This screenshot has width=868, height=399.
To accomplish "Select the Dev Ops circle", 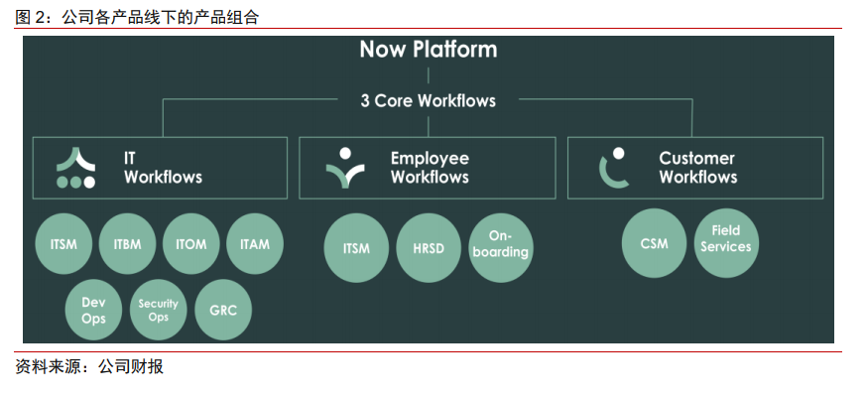I will pos(93,311).
